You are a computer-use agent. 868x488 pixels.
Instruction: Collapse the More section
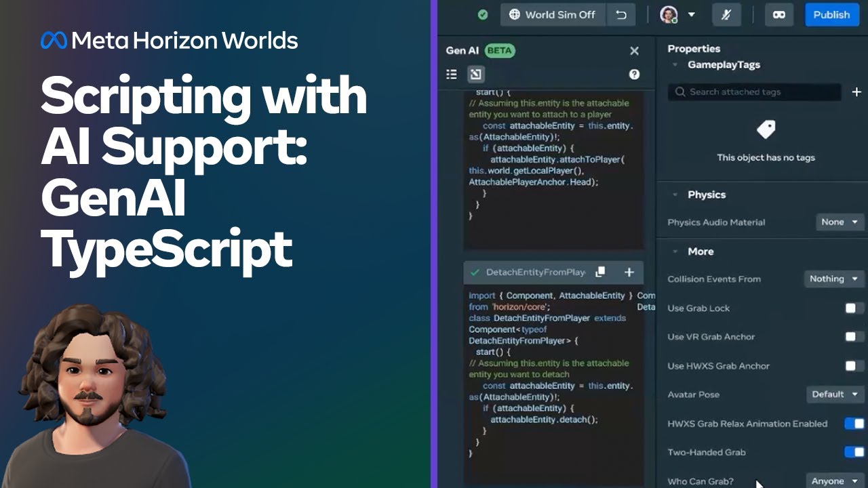675,251
